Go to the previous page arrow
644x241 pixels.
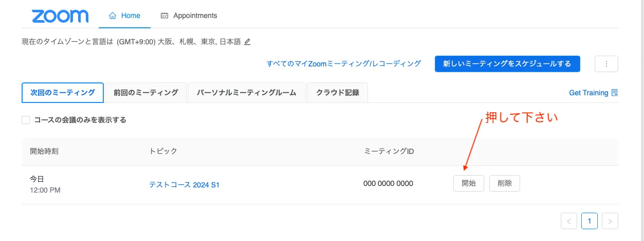tap(568, 221)
